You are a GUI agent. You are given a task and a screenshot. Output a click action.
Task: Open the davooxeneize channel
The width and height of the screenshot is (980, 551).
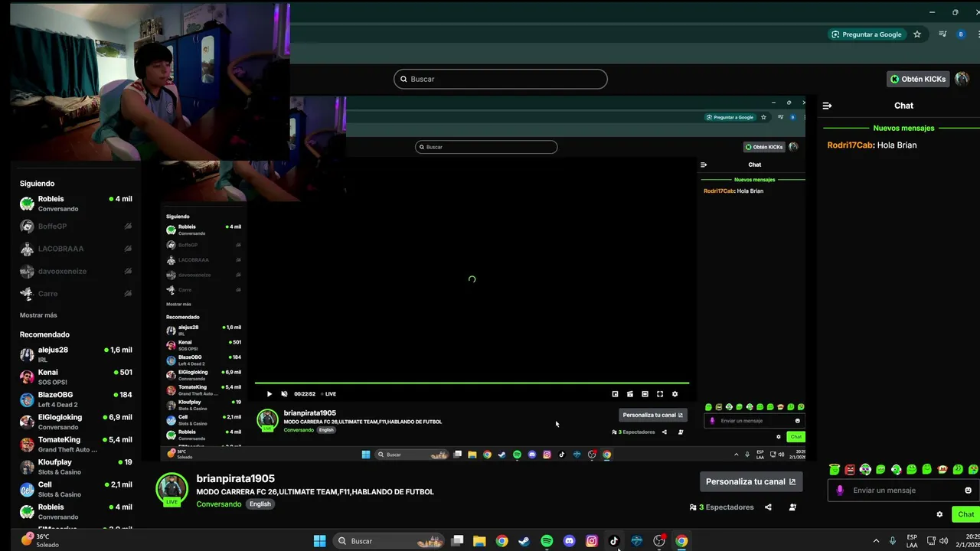[x=76, y=271]
